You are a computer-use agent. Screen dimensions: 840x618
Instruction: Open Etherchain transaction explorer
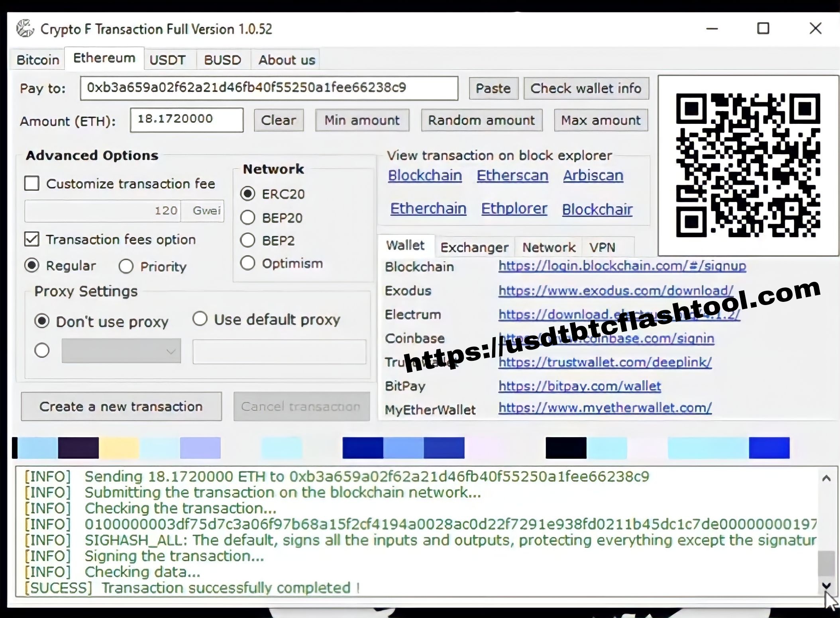428,209
